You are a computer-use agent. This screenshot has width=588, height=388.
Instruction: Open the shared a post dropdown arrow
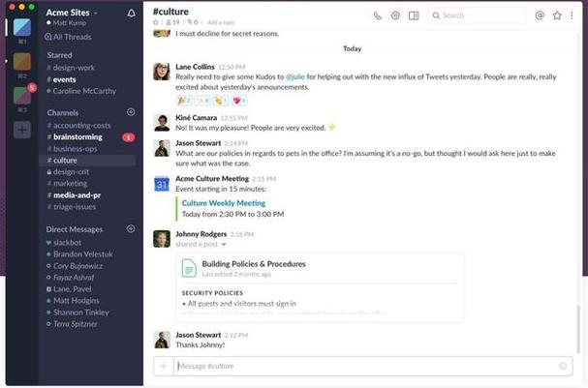click(224, 245)
